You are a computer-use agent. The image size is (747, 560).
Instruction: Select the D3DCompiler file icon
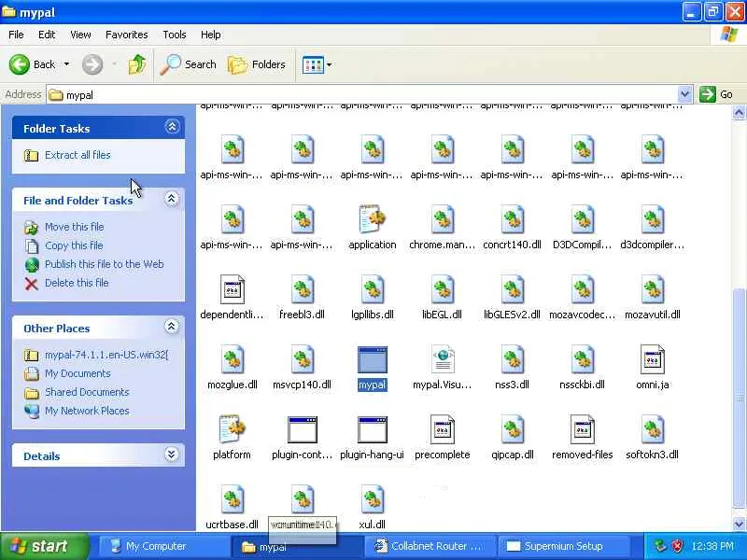[582, 219]
